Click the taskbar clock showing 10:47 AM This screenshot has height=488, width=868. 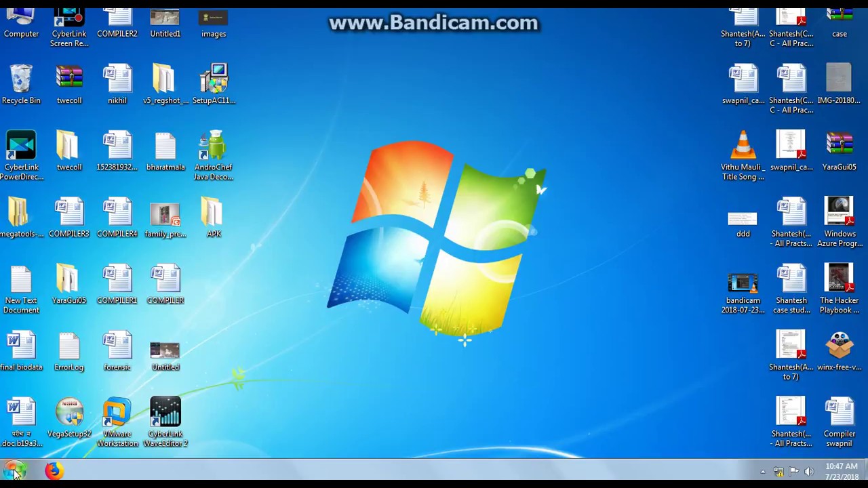tap(842, 472)
